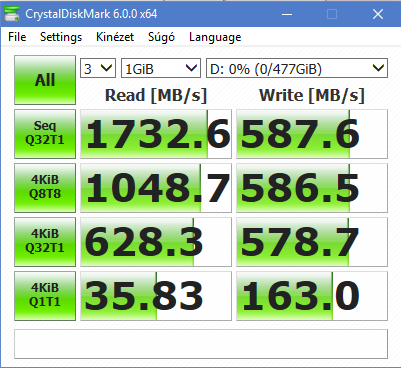Screen dimensions: 401x368
Task: Start the 4KiB Q8T8 test
Action: pos(45,188)
